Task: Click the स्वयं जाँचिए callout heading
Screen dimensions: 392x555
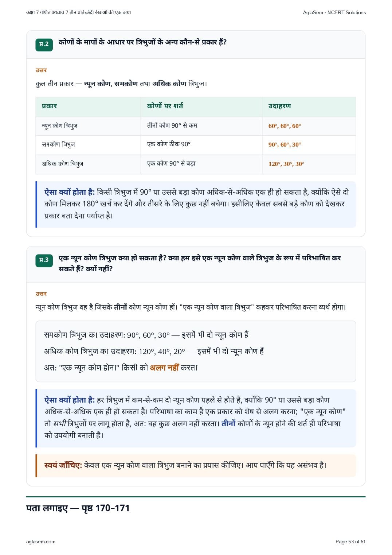Action: 63,465
